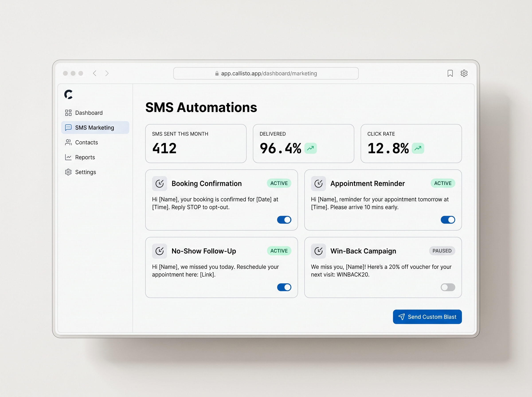The height and width of the screenshot is (397, 532).
Task: Click the browser back arrow
Action: 95,73
